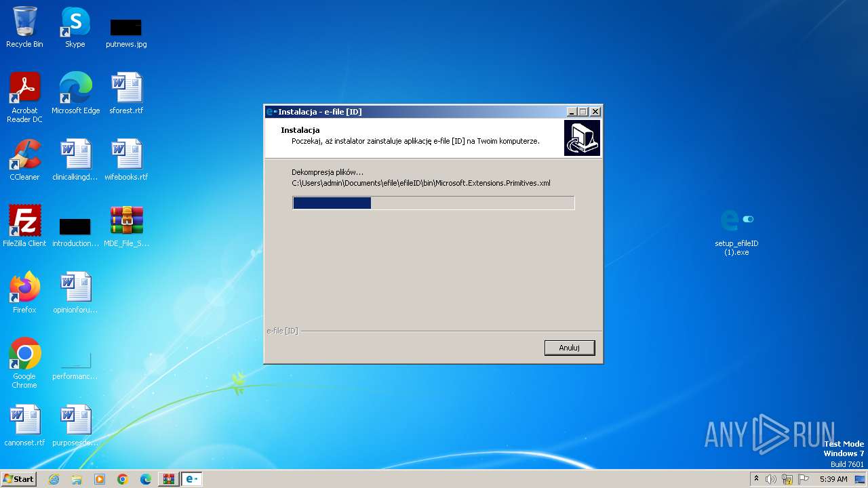Switch to WinRAR taskbar item

click(168, 479)
